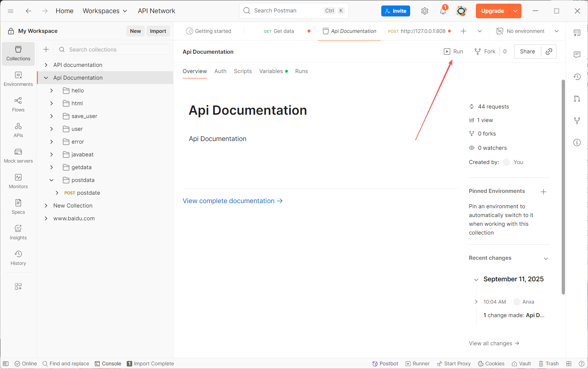The height and width of the screenshot is (369, 588).
Task: Open the hamburger menu icon
Action: 11,11
